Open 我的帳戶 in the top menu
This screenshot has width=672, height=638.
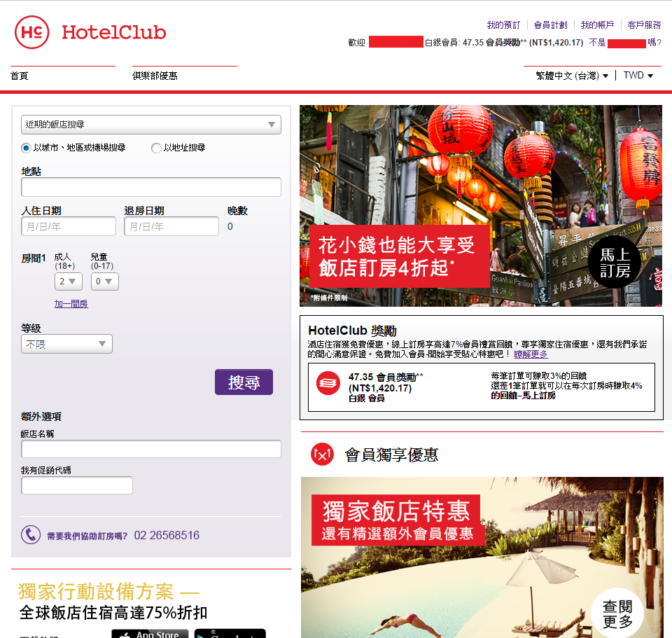click(x=597, y=25)
